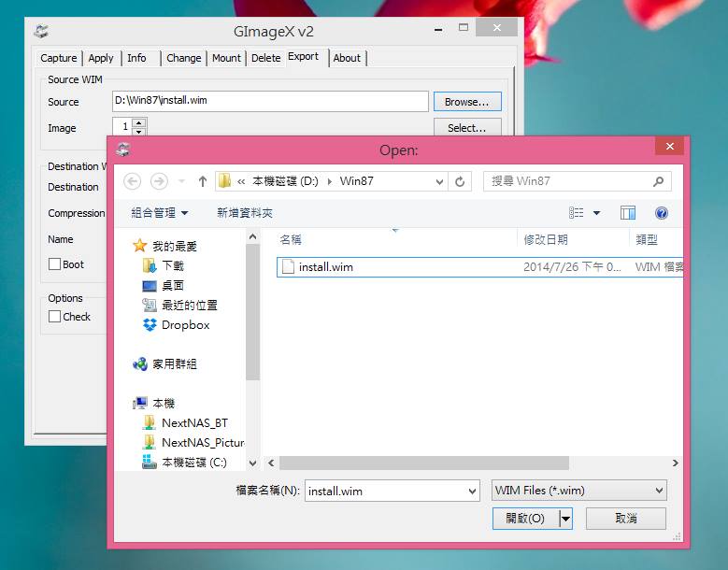The height and width of the screenshot is (570, 728).
Task: Open the recent locations dropdown arrow
Action: [182, 181]
